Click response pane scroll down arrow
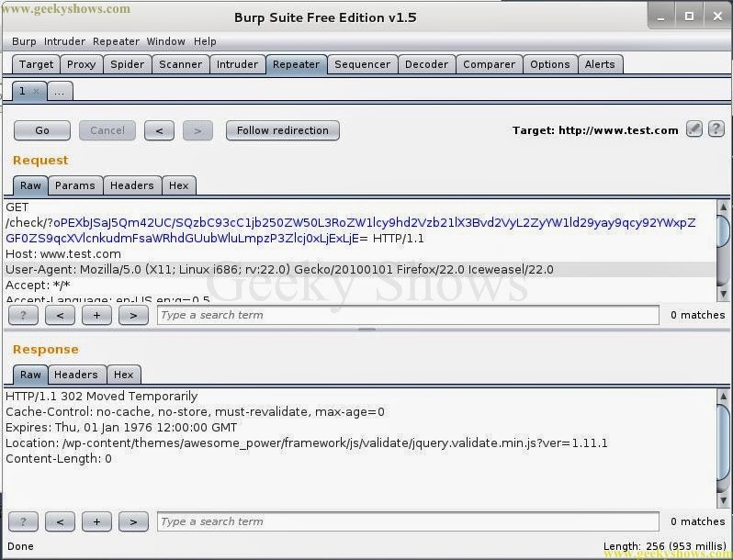This screenshot has width=733, height=560. (723, 500)
